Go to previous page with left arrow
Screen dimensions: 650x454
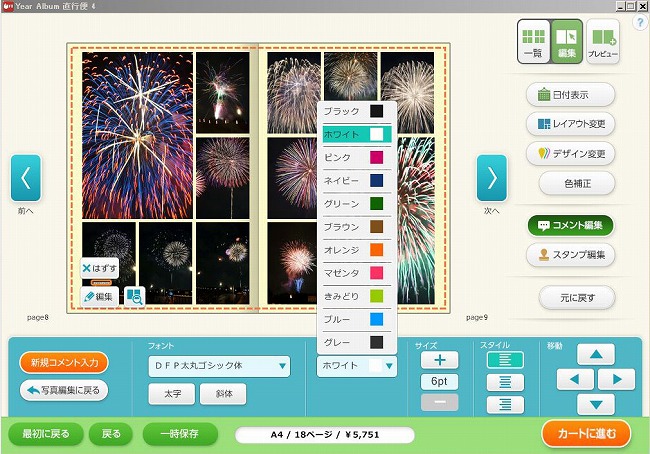[26, 179]
